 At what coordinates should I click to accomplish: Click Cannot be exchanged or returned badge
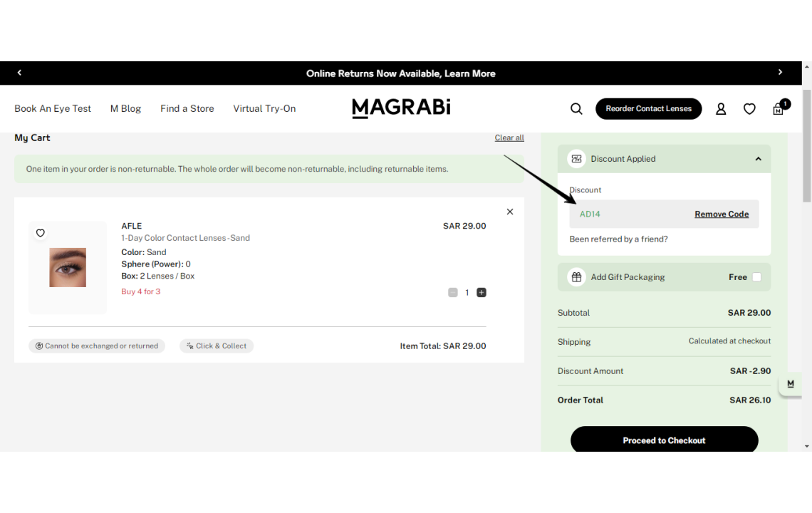(x=97, y=346)
